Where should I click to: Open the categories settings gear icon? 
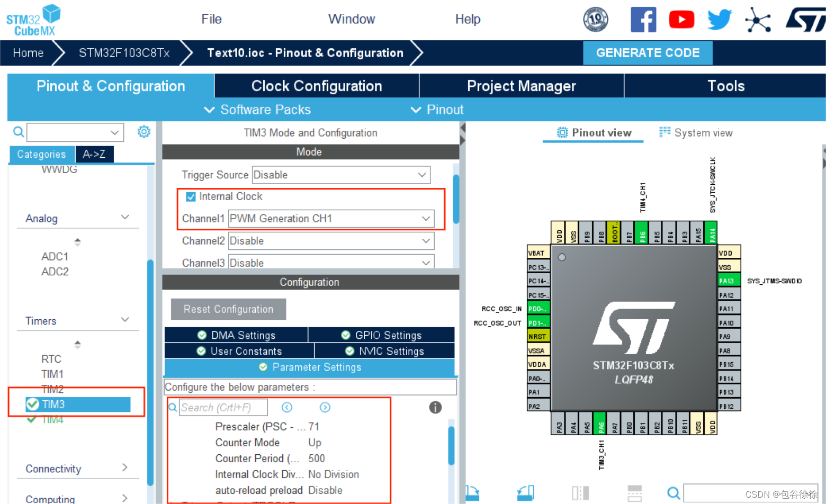point(143,131)
